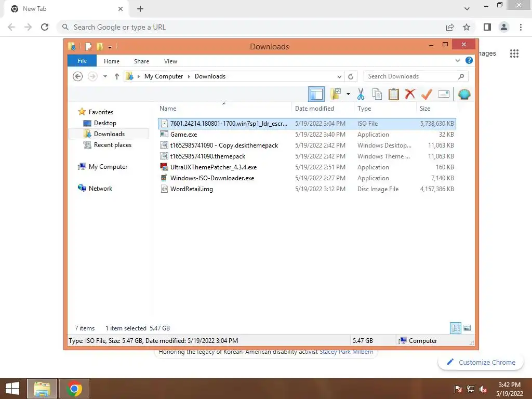
Task: Open Recent places in navigation pane
Action: [x=112, y=145]
